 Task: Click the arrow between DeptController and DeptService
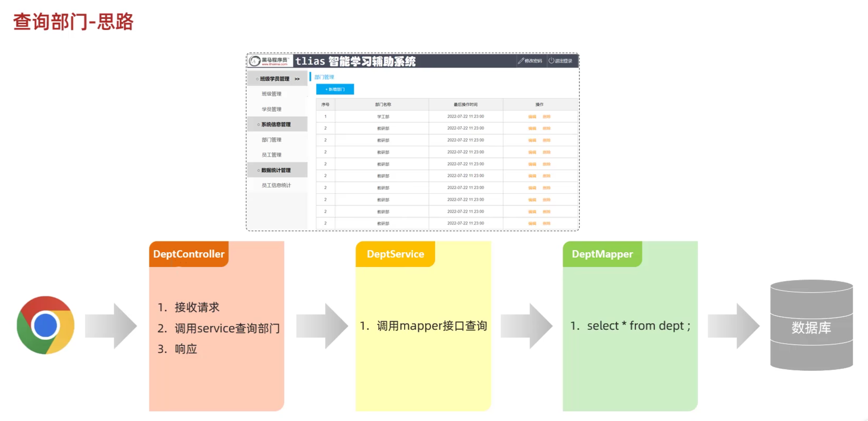pyautogui.click(x=322, y=326)
